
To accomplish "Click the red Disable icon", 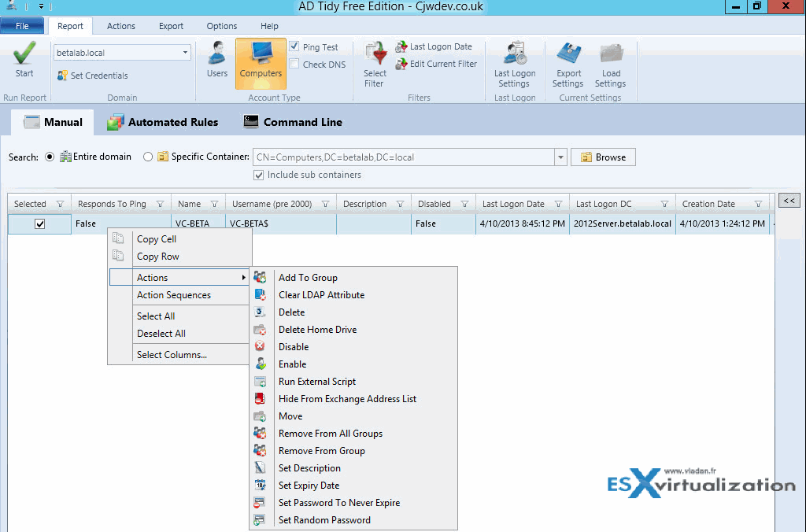I will pyautogui.click(x=260, y=346).
